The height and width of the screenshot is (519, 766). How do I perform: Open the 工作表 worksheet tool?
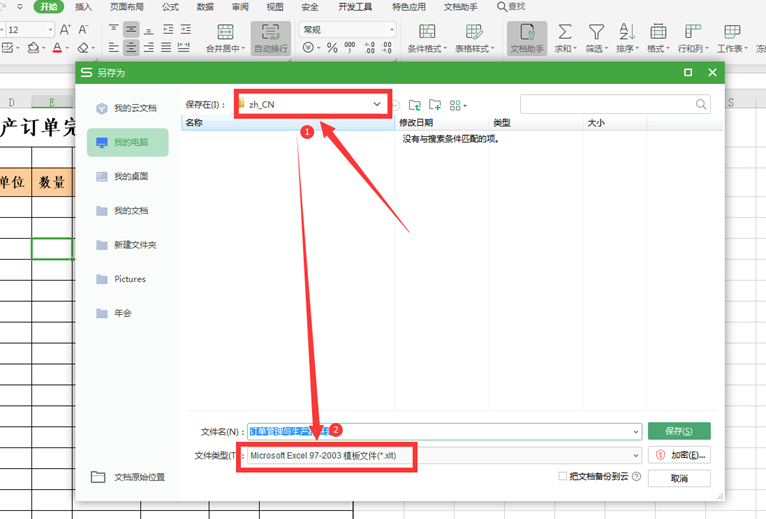click(732, 38)
